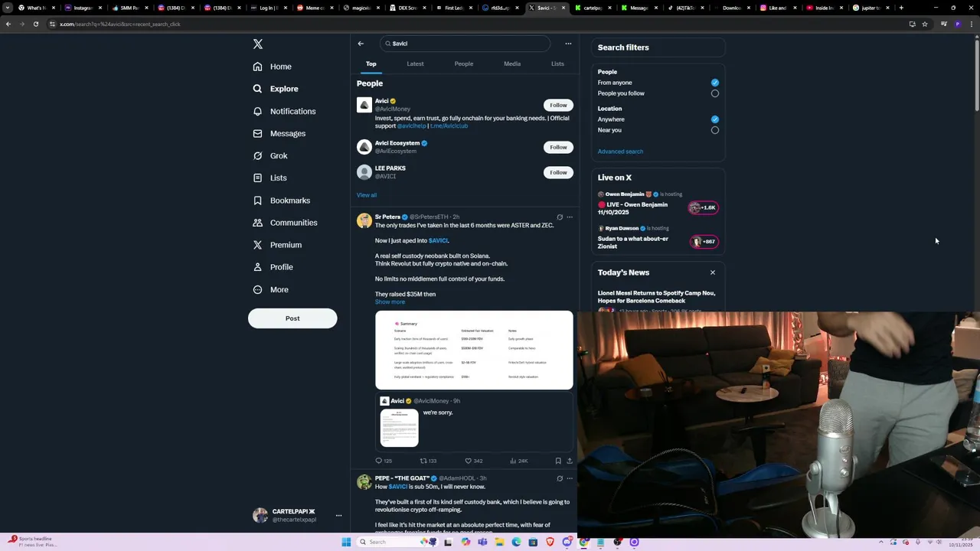
Task: Open Grok in sidebar
Action: (270, 155)
